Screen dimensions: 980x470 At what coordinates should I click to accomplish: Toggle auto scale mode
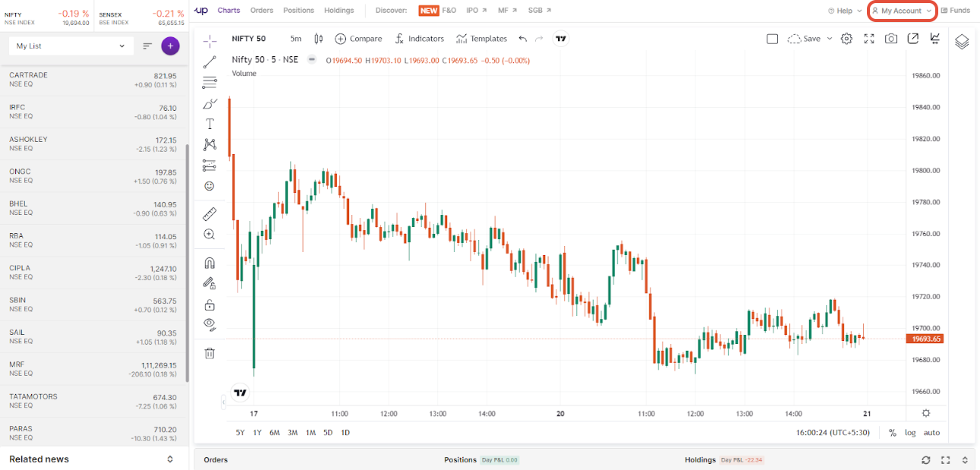click(931, 433)
